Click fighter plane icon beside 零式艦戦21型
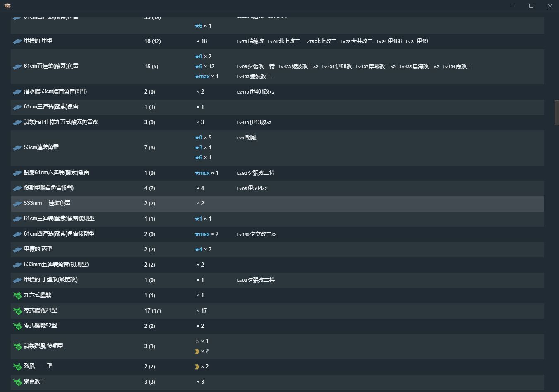The image size is (559, 392). click(x=17, y=311)
